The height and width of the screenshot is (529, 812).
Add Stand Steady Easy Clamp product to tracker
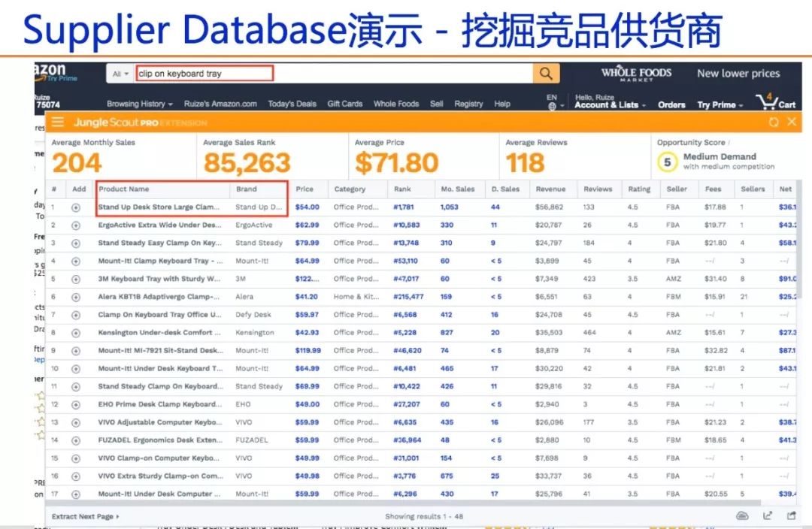point(76,243)
